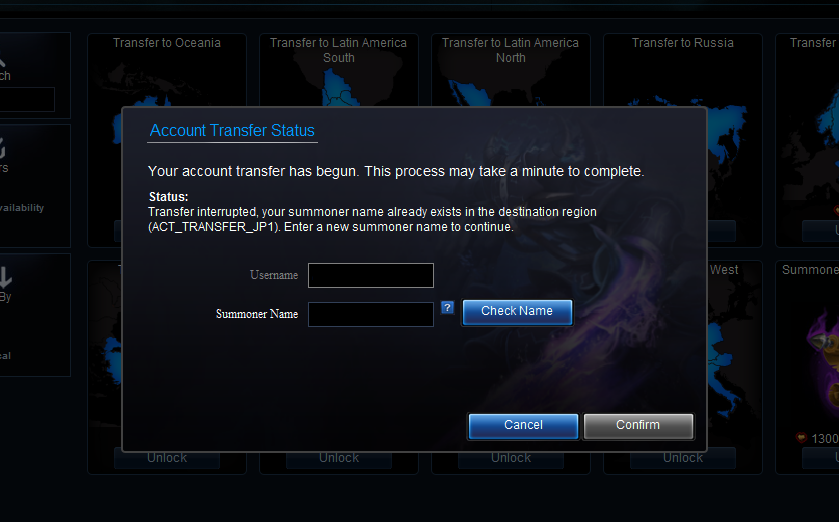
Task: Click the Check Name button
Action: click(517, 312)
